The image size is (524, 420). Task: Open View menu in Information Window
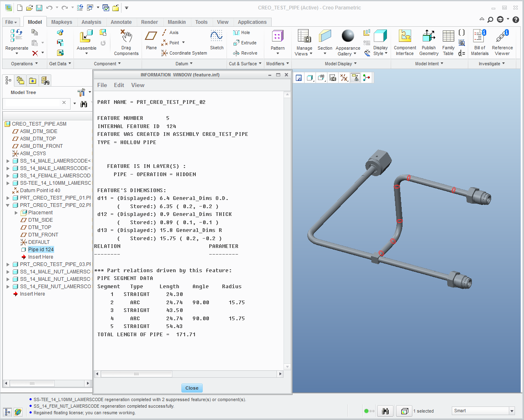pos(137,85)
